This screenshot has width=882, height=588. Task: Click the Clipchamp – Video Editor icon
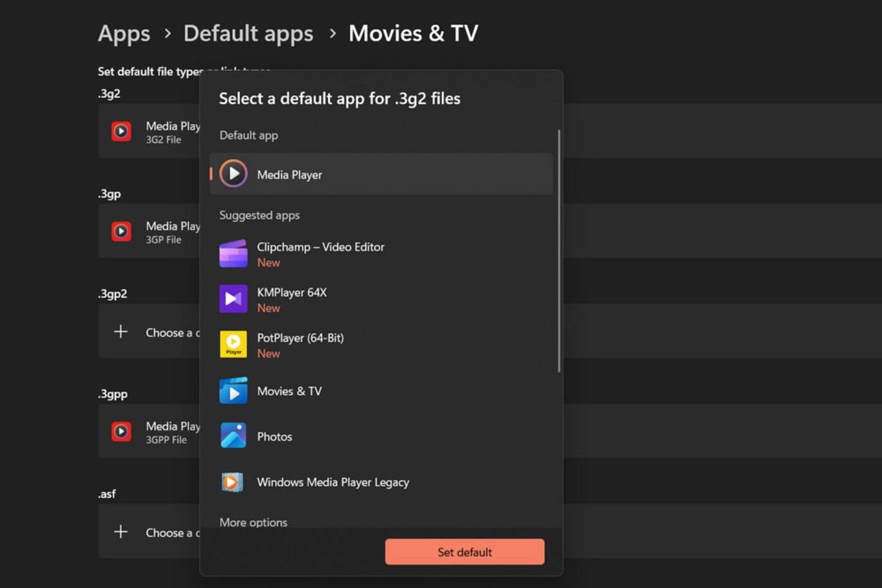pos(233,253)
